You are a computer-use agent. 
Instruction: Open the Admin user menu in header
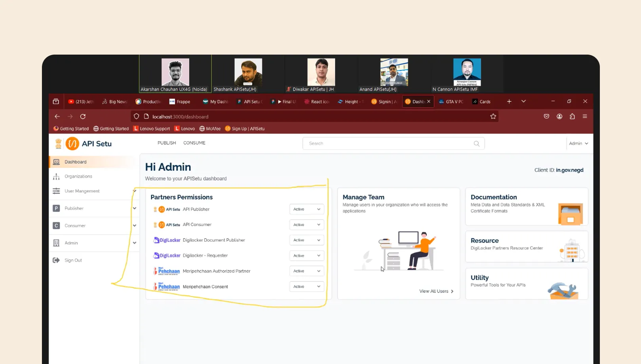(x=578, y=144)
